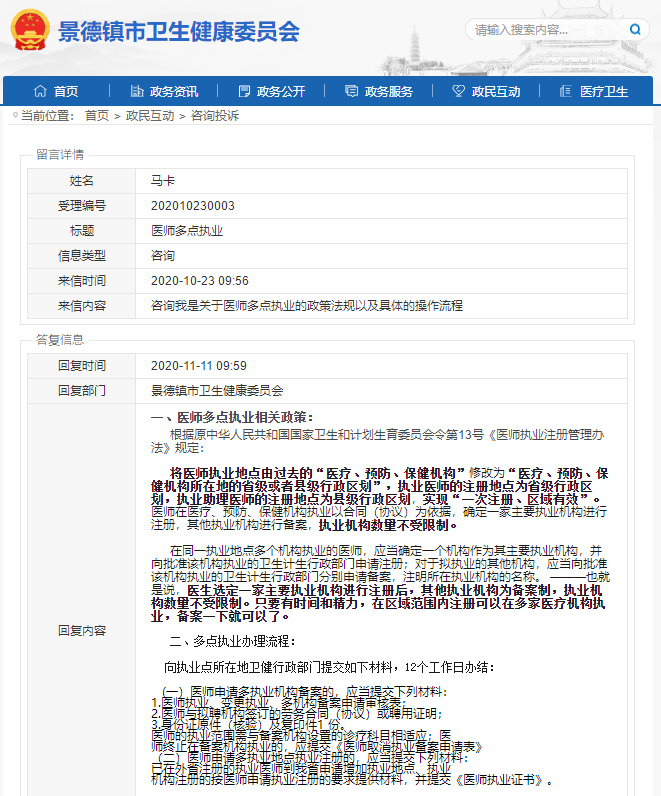
Task: Click the home icon beside 首页
Action: tap(40, 91)
